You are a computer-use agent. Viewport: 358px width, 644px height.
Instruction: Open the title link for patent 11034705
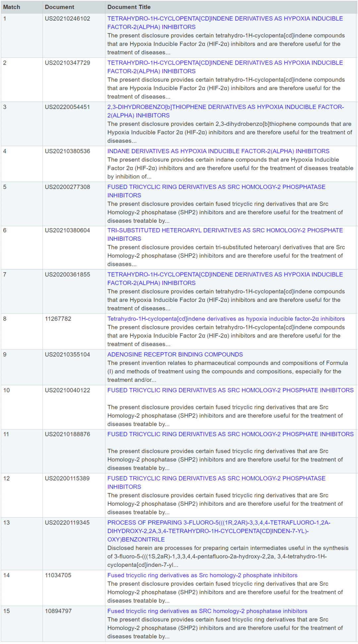pyautogui.click(x=203, y=575)
